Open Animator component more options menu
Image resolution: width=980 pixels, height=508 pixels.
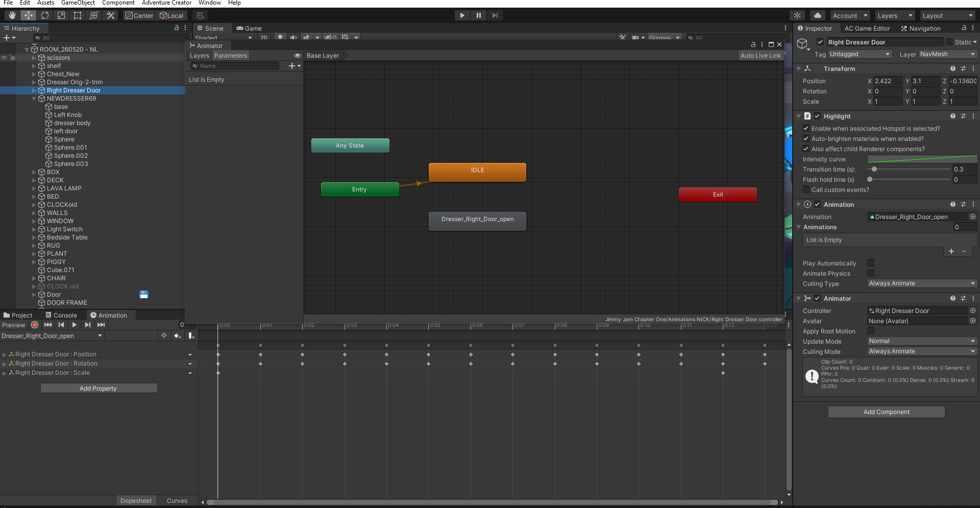tap(973, 298)
